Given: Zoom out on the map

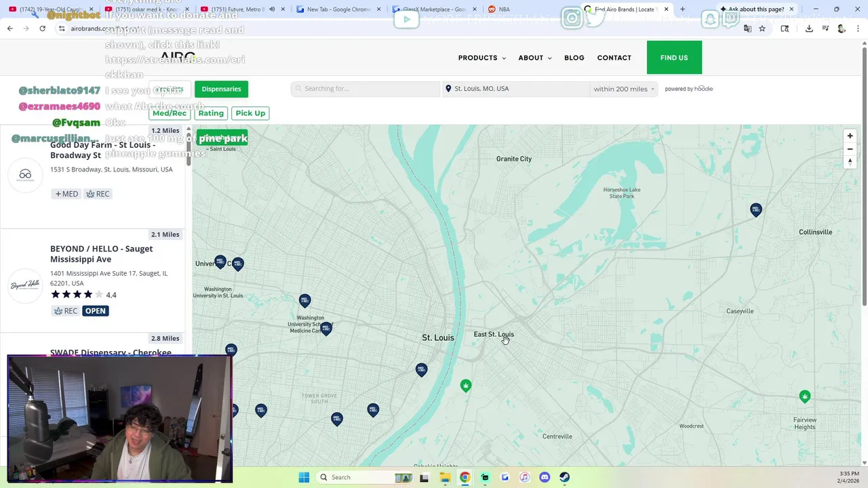Looking at the screenshot, I should point(850,149).
